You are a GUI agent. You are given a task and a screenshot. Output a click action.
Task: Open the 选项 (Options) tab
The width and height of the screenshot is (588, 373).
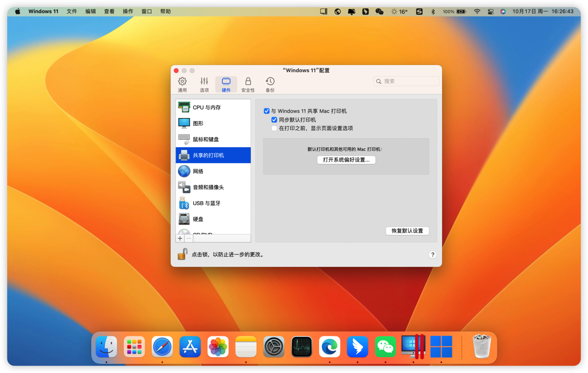pyautogui.click(x=204, y=85)
